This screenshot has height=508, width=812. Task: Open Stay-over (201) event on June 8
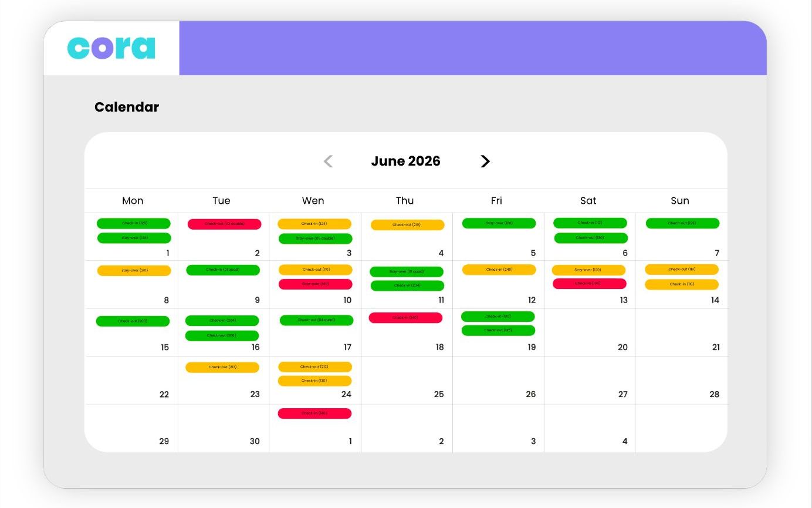[134, 271]
